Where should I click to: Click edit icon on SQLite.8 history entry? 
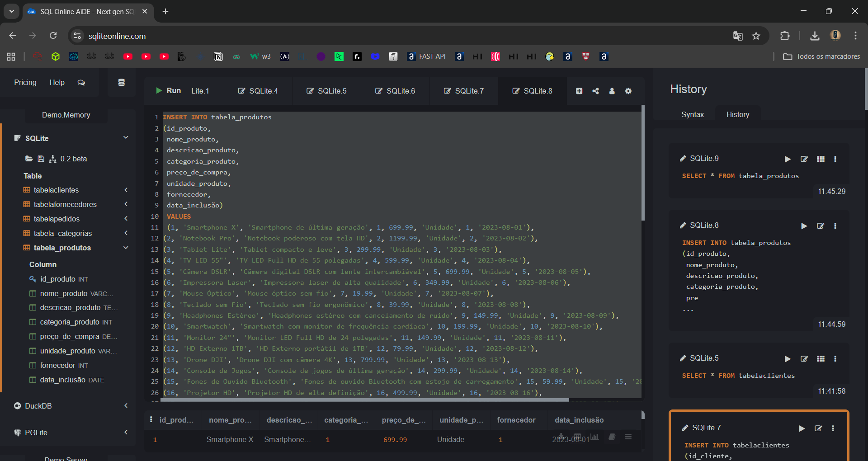(820, 226)
